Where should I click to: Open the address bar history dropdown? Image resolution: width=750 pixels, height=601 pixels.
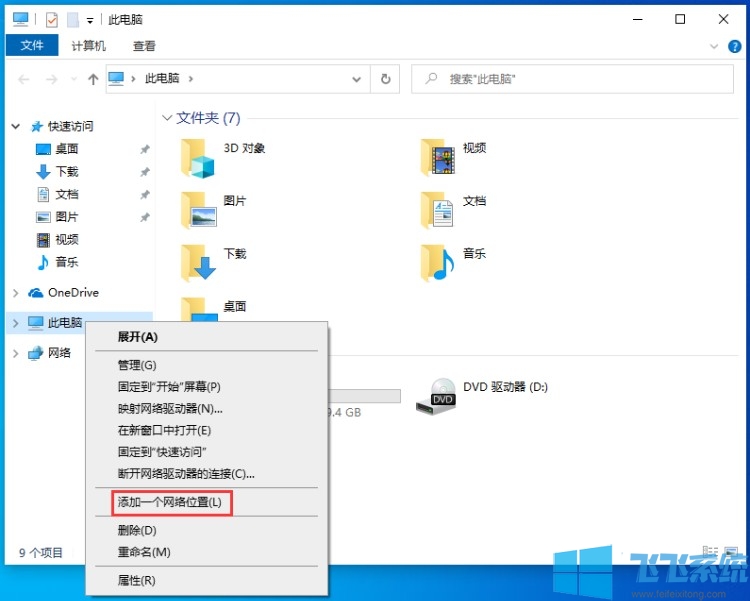coord(357,79)
